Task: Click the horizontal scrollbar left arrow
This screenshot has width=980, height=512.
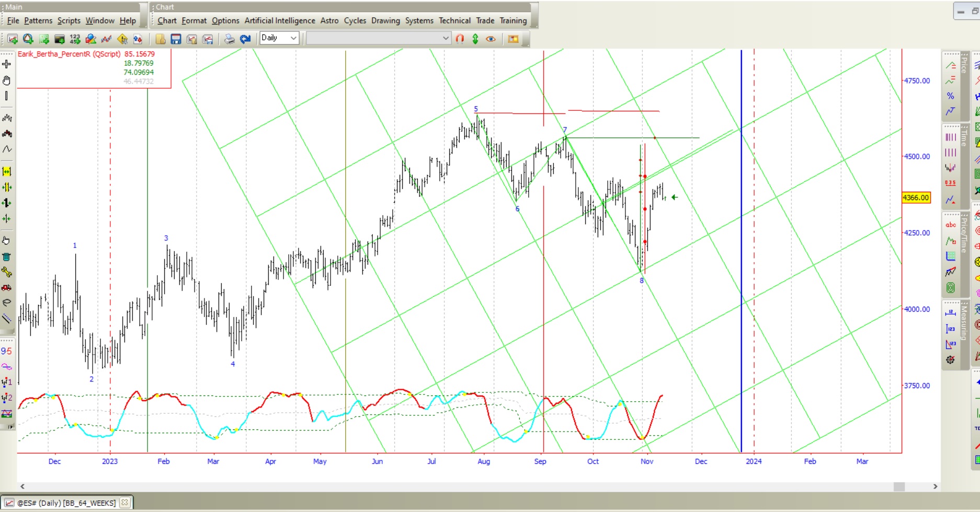Action: (x=22, y=486)
